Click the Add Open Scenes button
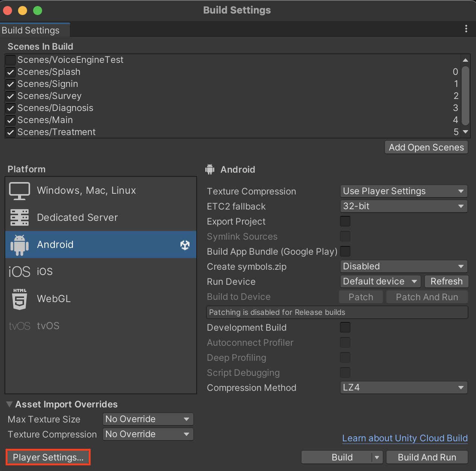Screen dimensions: 476x471 [x=426, y=147]
